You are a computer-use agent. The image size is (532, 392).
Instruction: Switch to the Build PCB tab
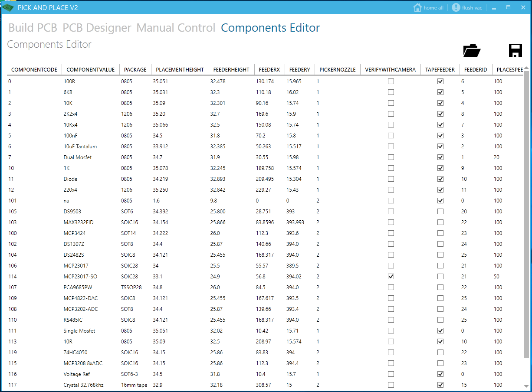pyautogui.click(x=33, y=28)
